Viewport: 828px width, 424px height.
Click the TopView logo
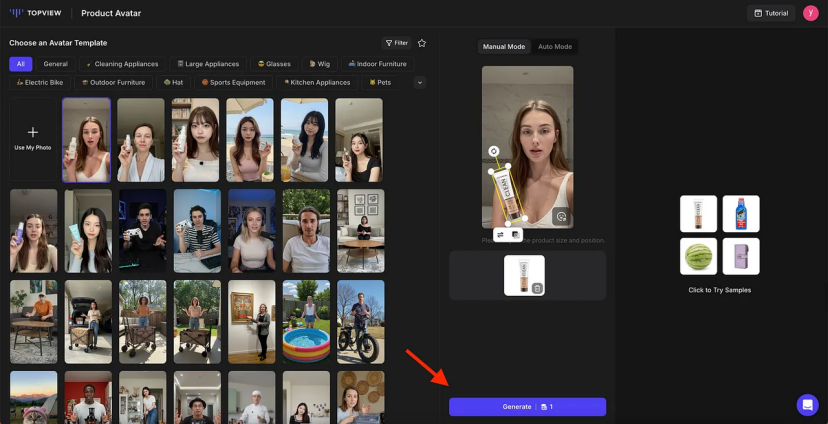point(35,13)
